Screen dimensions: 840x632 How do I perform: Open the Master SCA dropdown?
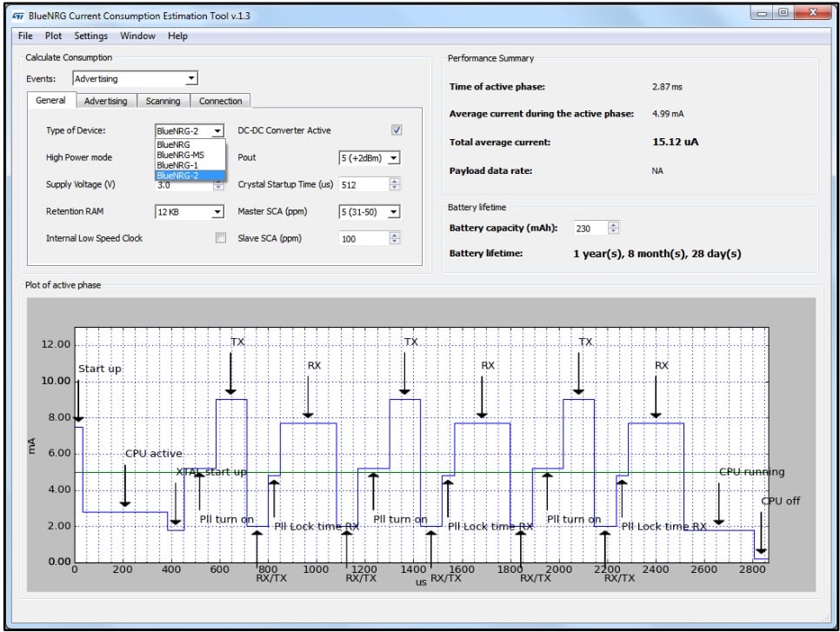369,212
